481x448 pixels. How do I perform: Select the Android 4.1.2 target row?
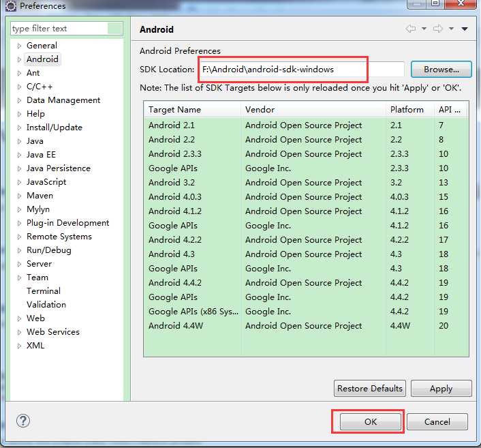pyautogui.click(x=306, y=211)
